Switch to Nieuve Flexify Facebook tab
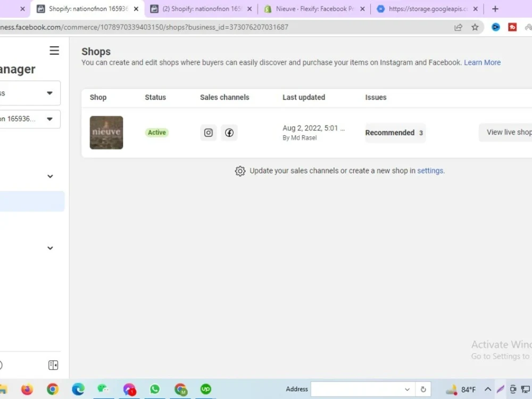This screenshot has width=532, height=399. 314,9
